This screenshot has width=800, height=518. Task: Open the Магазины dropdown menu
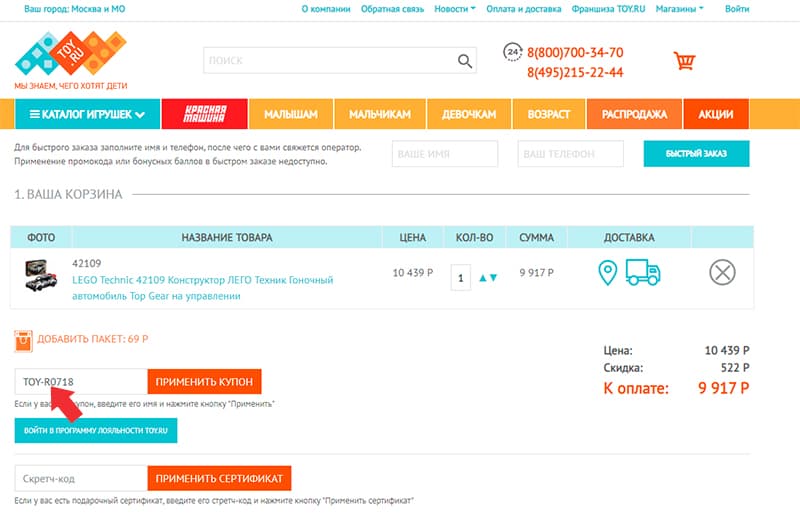pos(679,9)
